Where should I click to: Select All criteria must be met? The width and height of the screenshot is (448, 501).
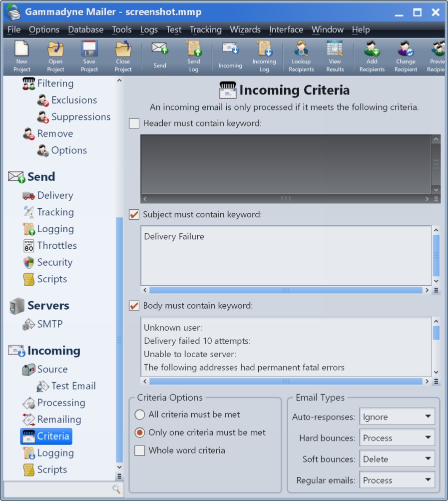(140, 415)
